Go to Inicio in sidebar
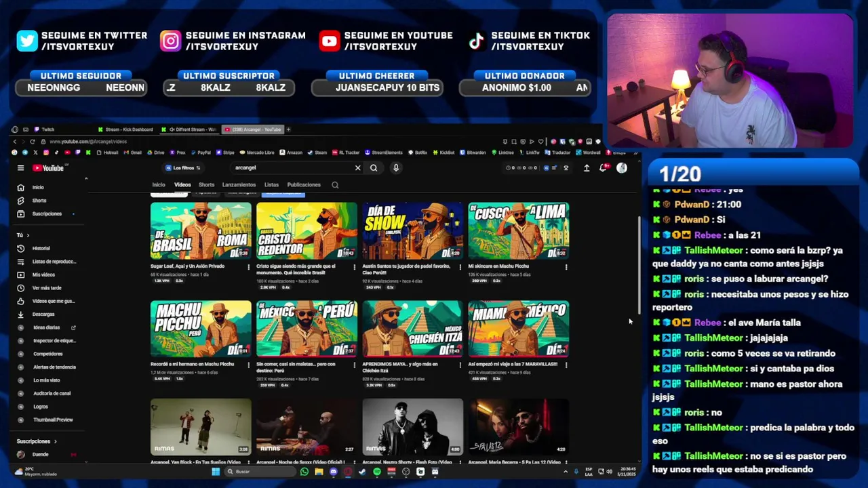Image resolution: width=868 pixels, height=488 pixels. tap(47, 188)
